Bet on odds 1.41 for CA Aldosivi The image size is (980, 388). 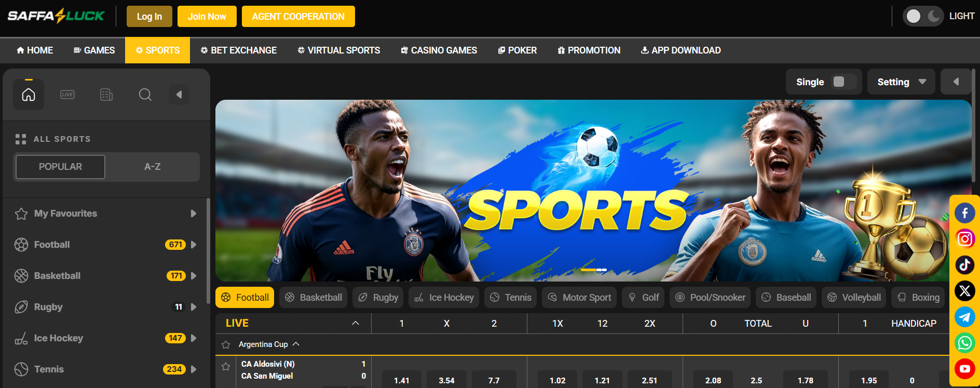tap(402, 380)
